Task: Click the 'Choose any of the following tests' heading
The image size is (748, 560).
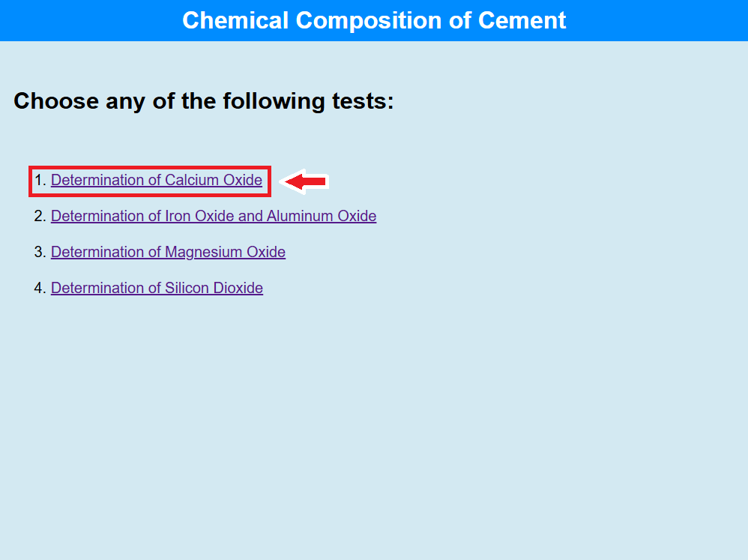Action: (x=203, y=100)
